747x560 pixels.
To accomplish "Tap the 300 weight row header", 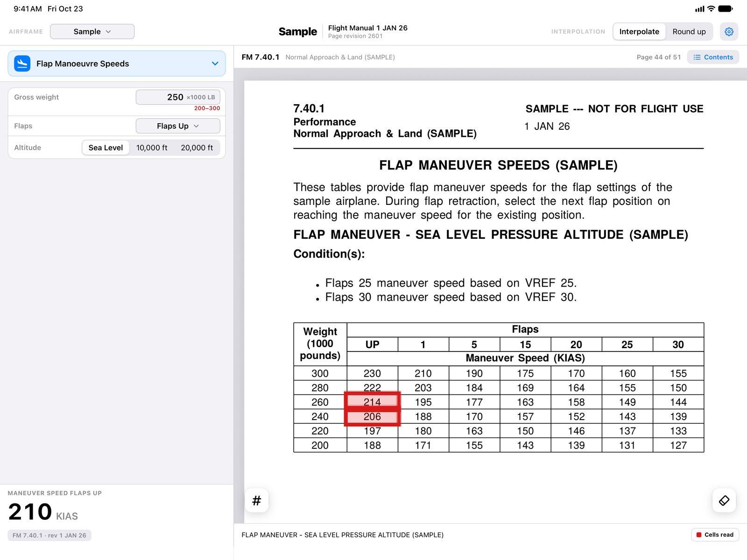I will [x=320, y=373].
